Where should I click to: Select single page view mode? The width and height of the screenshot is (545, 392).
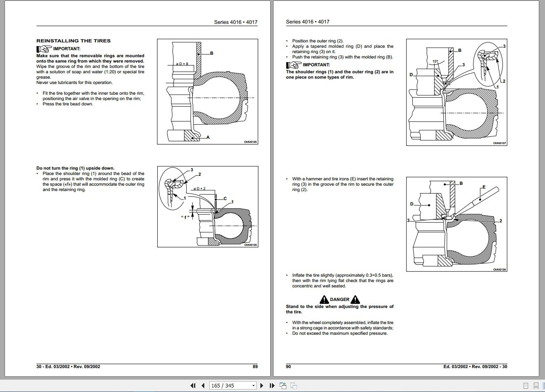point(526,385)
